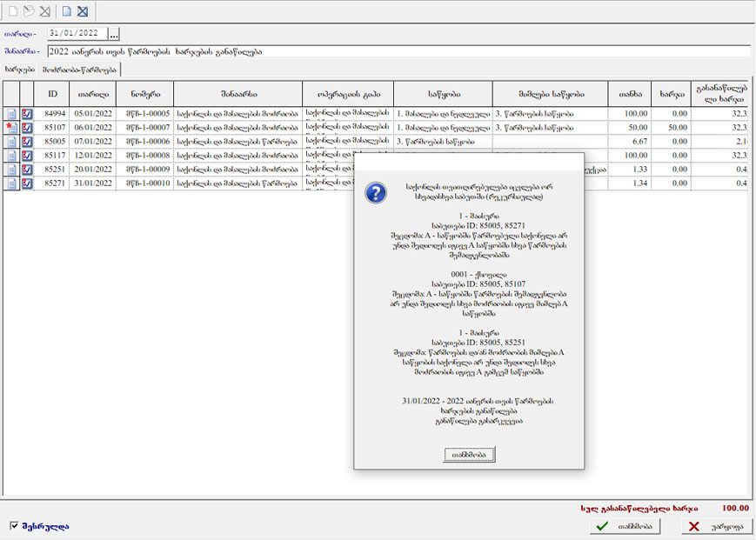The height and width of the screenshot is (540, 756).
Task: Click the ოპერაციის ტიპი column header
Action: pos(348,95)
